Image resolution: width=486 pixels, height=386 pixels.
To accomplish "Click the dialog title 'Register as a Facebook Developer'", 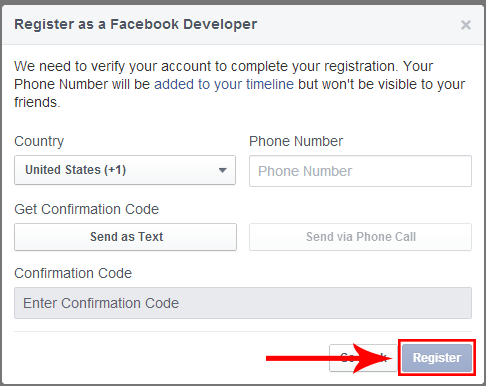I will (x=136, y=24).
